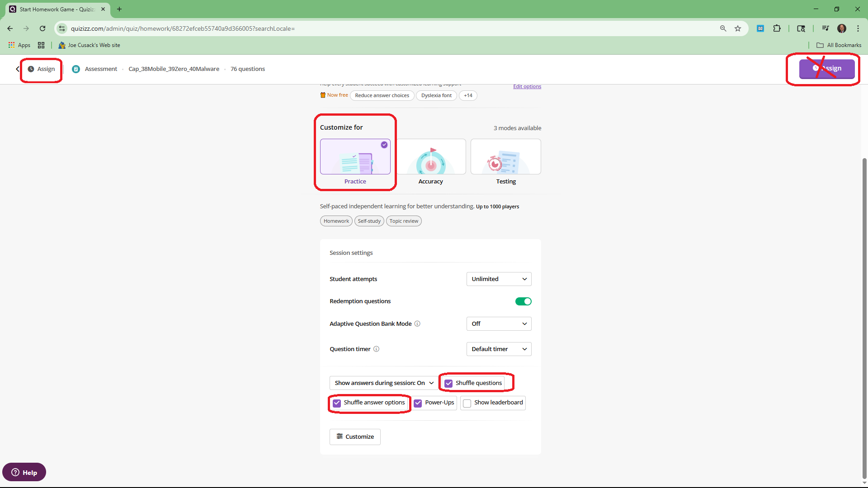Click the Help button
Screen dimensions: 868x488
coord(24,472)
